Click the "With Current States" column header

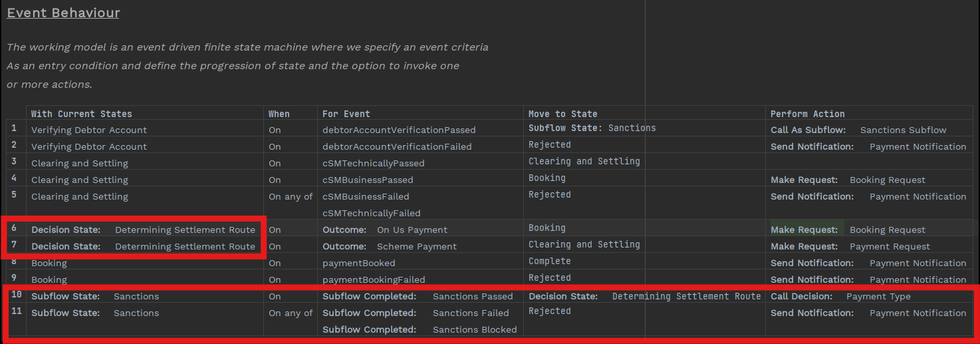click(x=81, y=114)
